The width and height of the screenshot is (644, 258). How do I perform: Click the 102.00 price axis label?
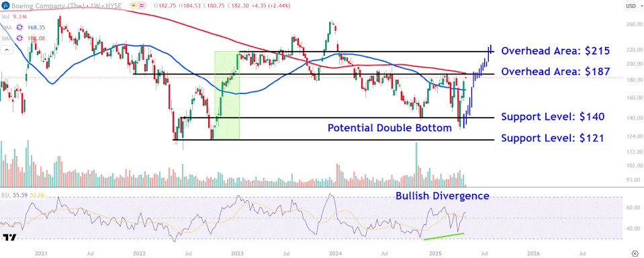tap(634, 165)
